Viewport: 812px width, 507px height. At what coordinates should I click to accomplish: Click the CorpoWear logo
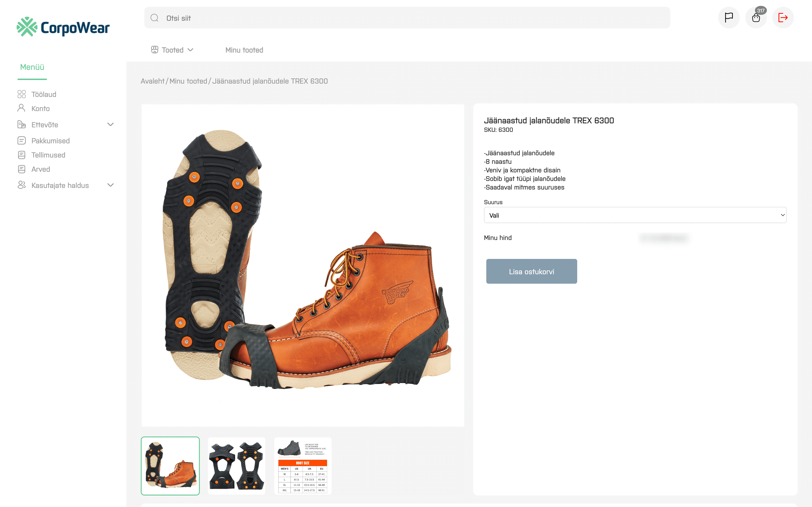coord(63,27)
